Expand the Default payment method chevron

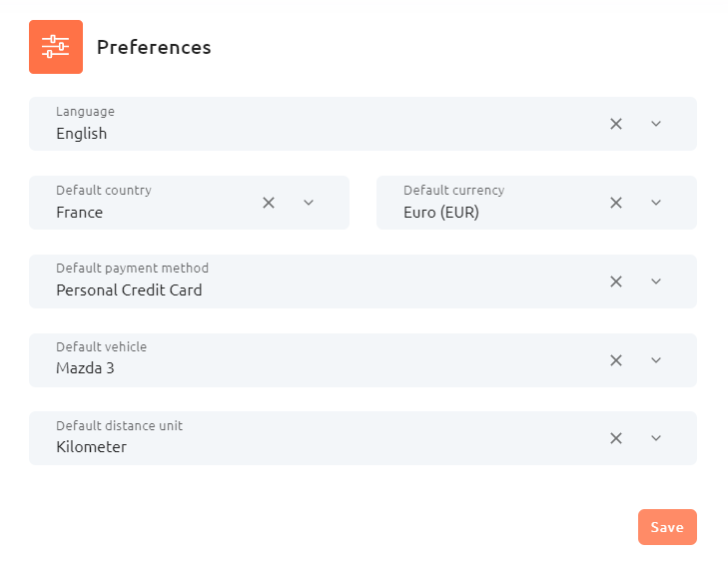(x=655, y=281)
